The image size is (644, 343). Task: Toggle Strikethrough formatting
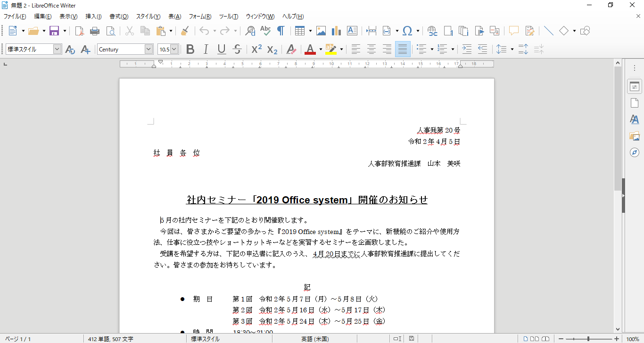[x=237, y=49]
